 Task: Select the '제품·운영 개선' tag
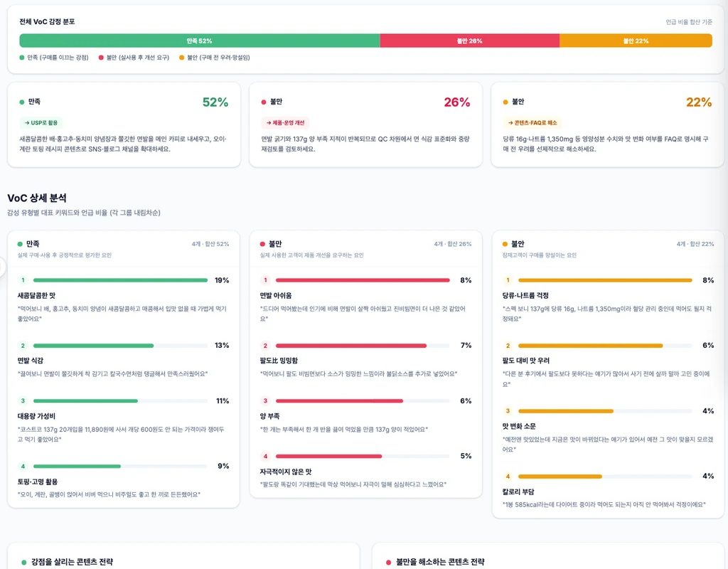(x=286, y=122)
